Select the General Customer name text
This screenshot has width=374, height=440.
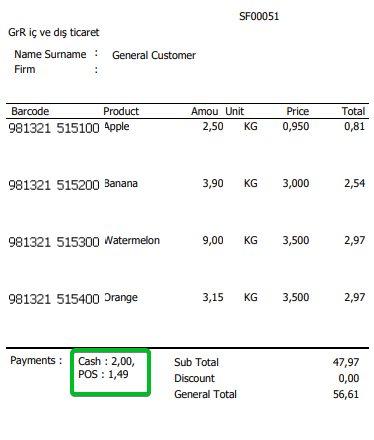click(x=154, y=55)
